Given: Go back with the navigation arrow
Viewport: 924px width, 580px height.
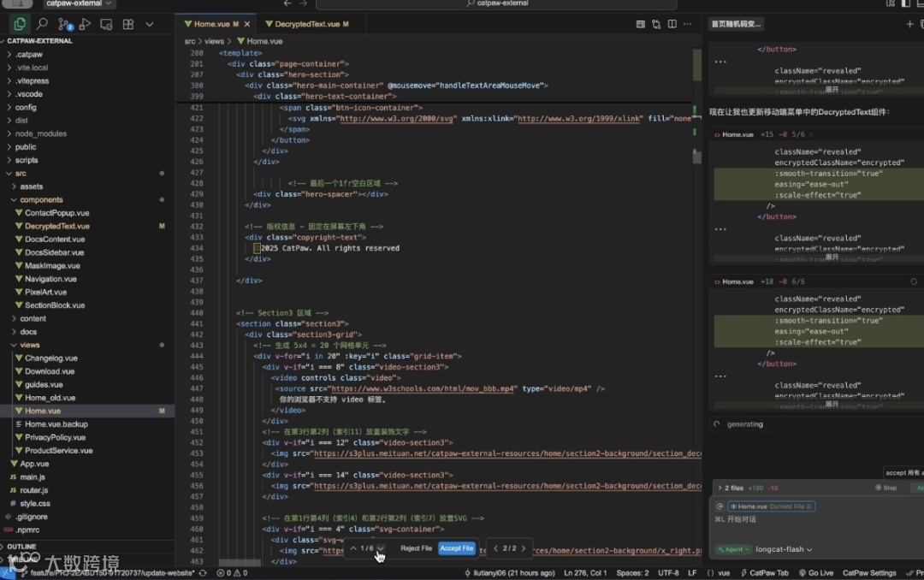Looking at the screenshot, I should tap(287, 3).
